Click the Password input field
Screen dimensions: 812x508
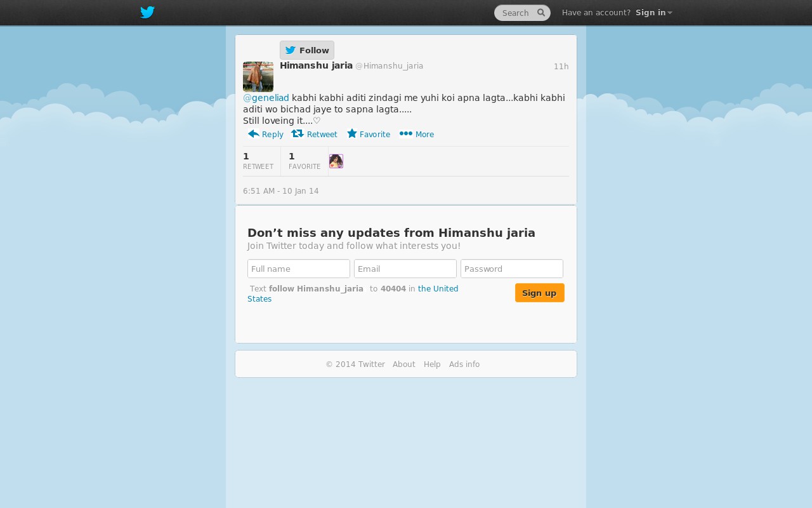click(512, 269)
